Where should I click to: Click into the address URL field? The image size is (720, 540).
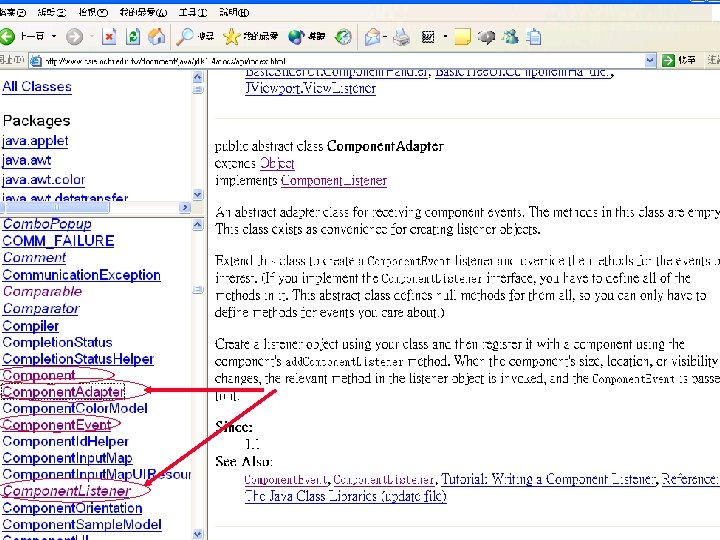click(x=342, y=61)
